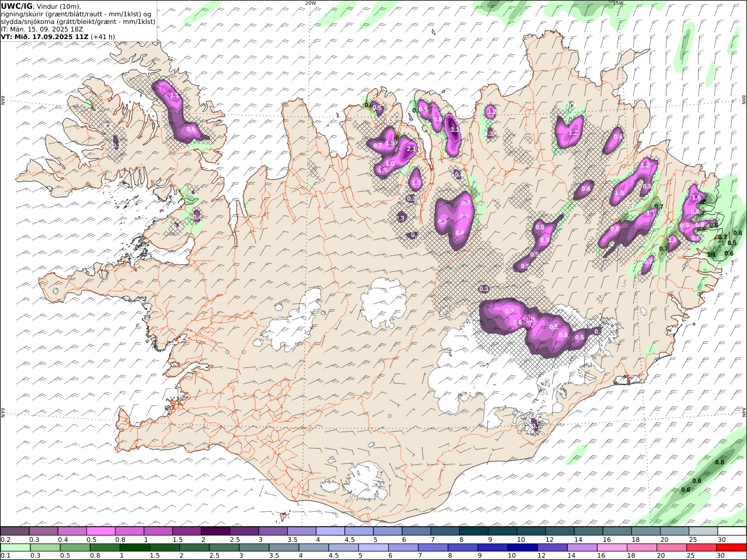This screenshot has width=747, height=560.
Task: Click the 'VT: Mið. 17.09.2025 11Z' valid time
Action: [44, 36]
